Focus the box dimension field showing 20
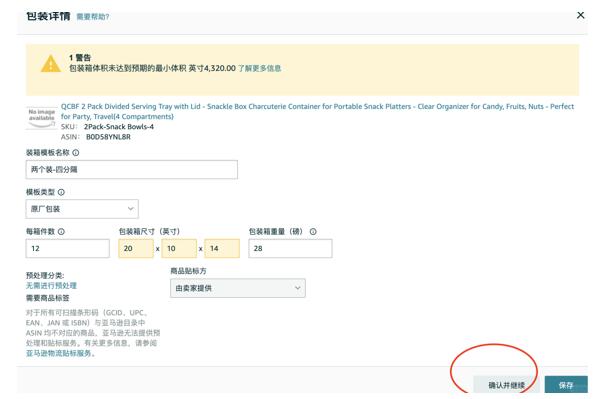595x399 pixels. coord(136,248)
